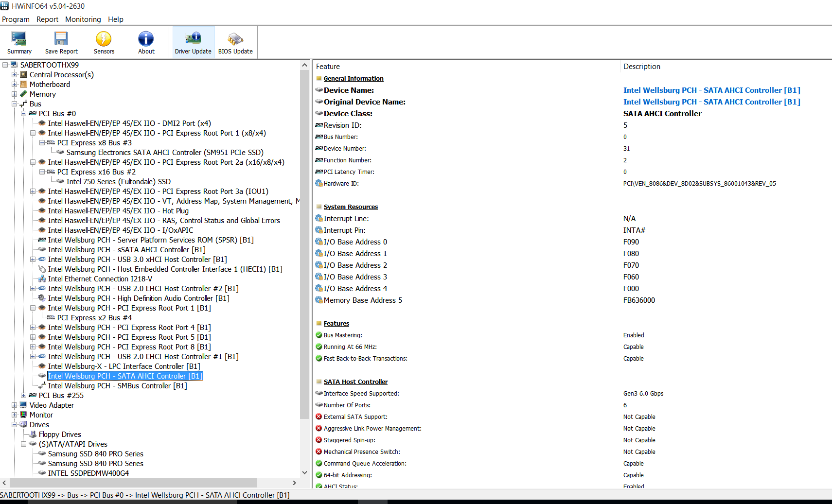832x504 pixels.
Task: Select the first Samsung SSD 840 PRO Series
Action: 96,453
